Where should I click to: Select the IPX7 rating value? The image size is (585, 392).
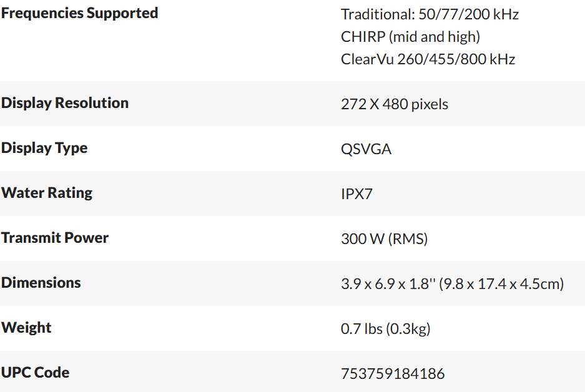pyautogui.click(x=356, y=194)
